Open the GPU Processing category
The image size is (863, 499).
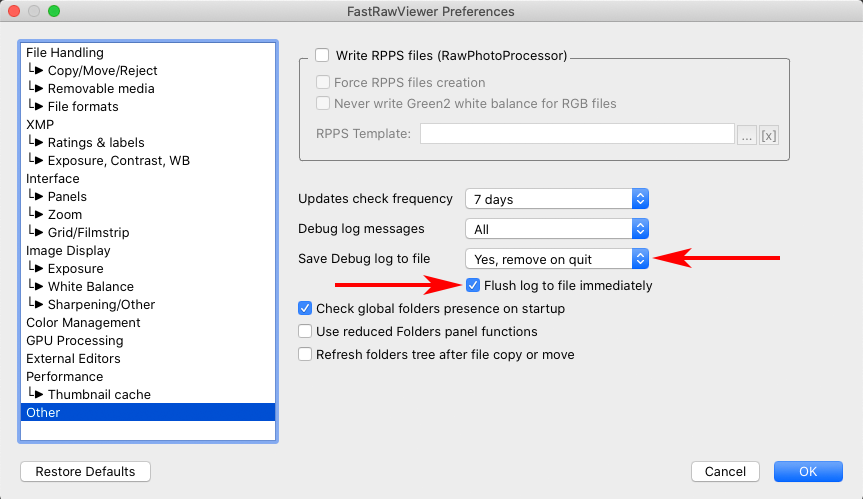(x=75, y=340)
